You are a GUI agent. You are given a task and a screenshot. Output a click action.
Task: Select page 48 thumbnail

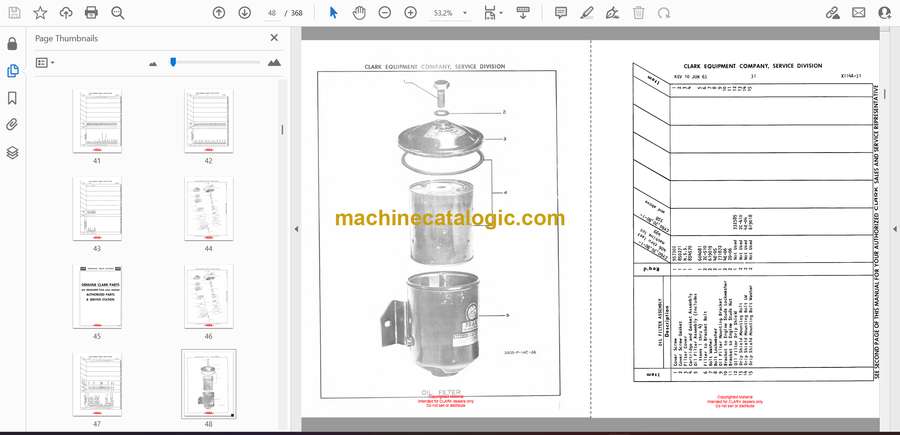click(x=208, y=384)
